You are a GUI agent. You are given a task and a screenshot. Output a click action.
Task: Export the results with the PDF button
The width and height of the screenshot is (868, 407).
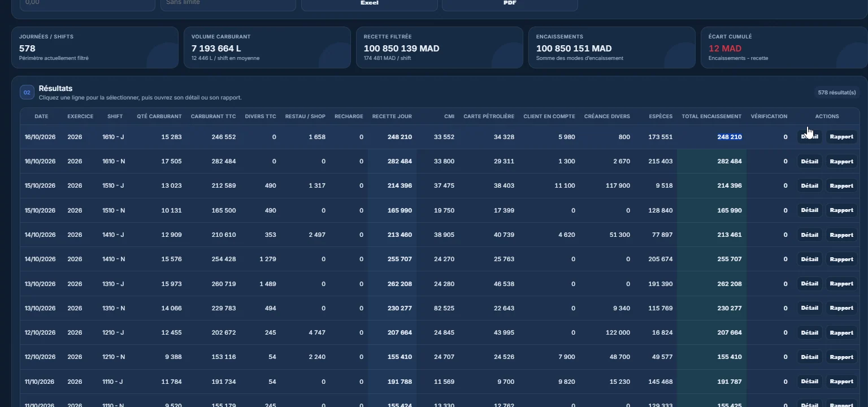(x=510, y=5)
